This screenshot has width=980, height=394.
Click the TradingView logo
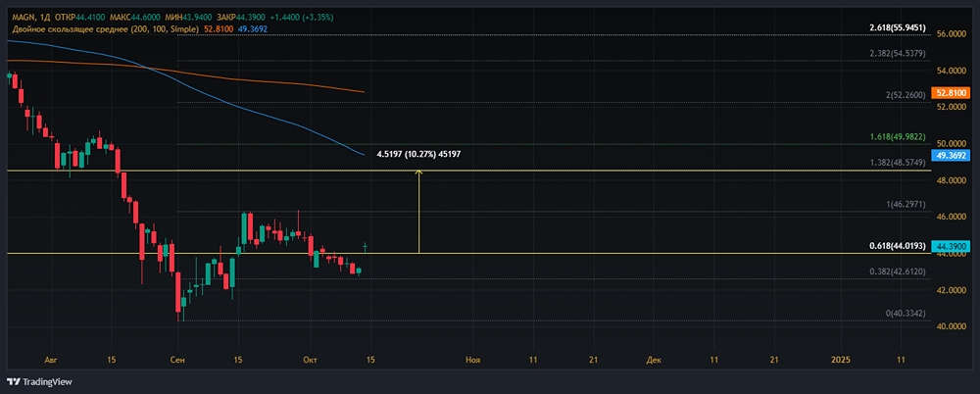coord(39,381)
